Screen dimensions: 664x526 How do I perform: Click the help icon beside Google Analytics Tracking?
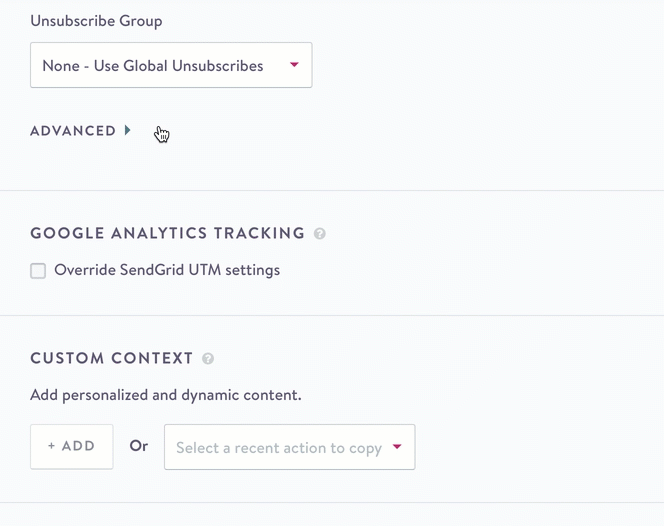coord(320,233)
